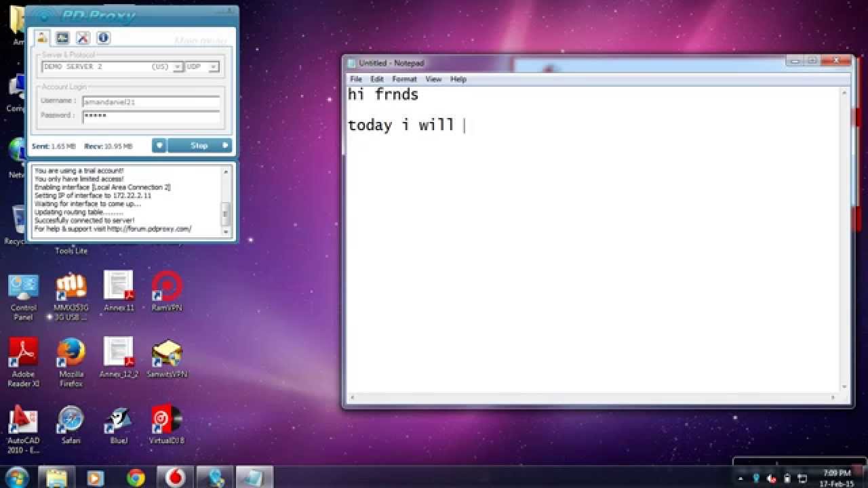Switch to the Vodafone taskbar app

pos(176,477)
